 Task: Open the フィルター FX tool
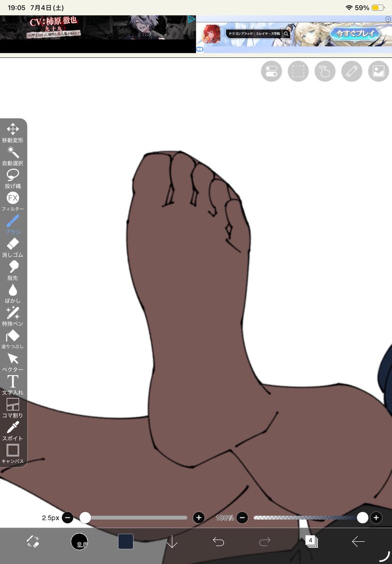(x=13, y=201)
